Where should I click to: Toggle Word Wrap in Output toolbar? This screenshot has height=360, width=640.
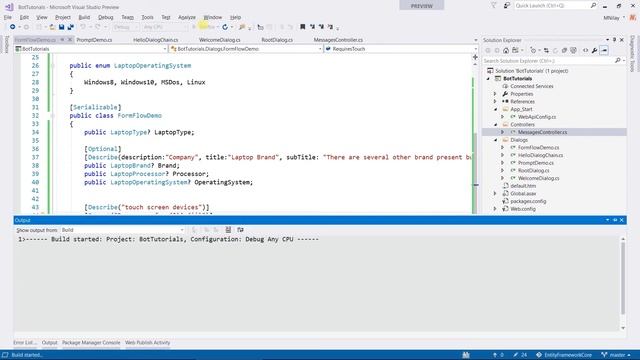[x=240, y=230]
